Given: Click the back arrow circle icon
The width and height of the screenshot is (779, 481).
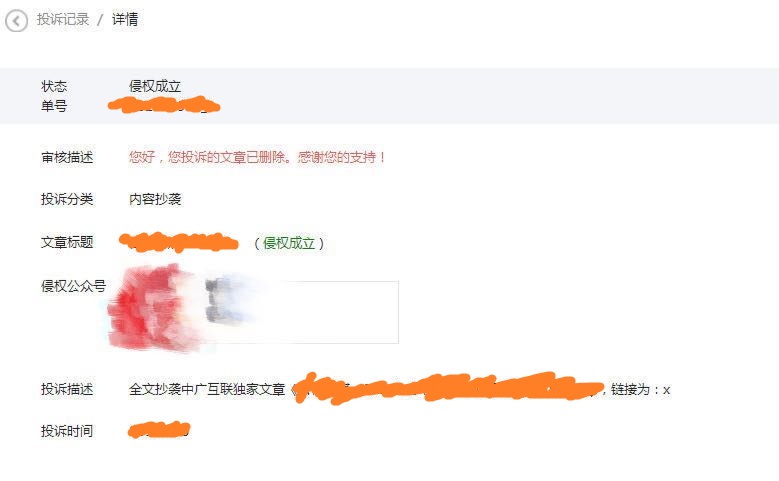Looking at the screenshot, I should click(x=16, y=21).
